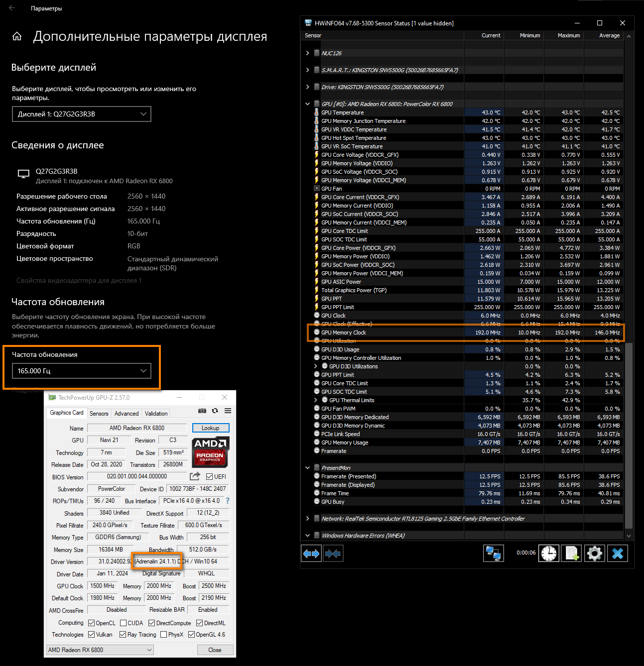Click HWiNFO expand columns arrows icon
This screenshot has height=666, width=644.
pos(311,554)
